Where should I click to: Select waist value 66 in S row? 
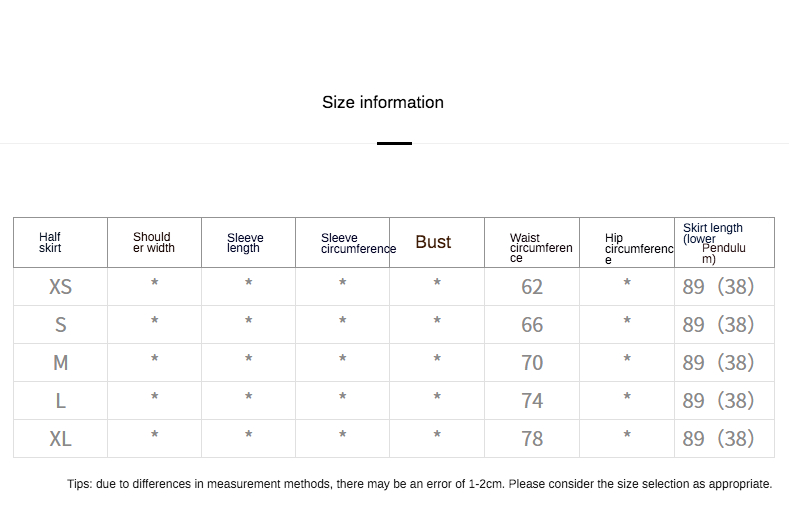point(532,325)
